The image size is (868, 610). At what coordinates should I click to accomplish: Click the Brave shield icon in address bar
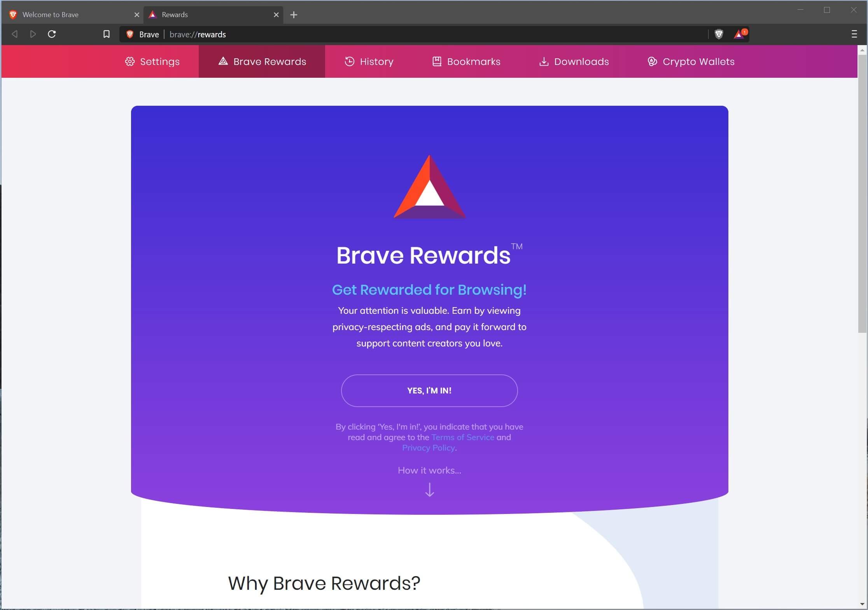click(x=719, y=34)
